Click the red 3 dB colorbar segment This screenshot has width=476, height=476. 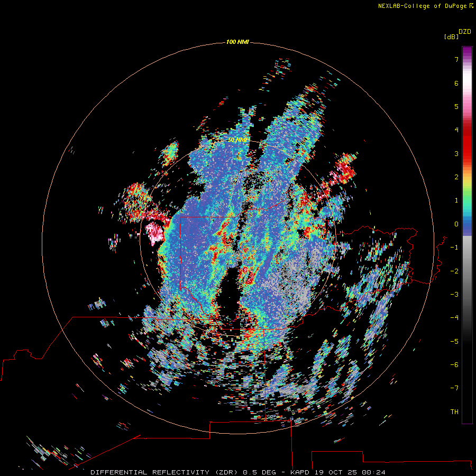(467, 149)
